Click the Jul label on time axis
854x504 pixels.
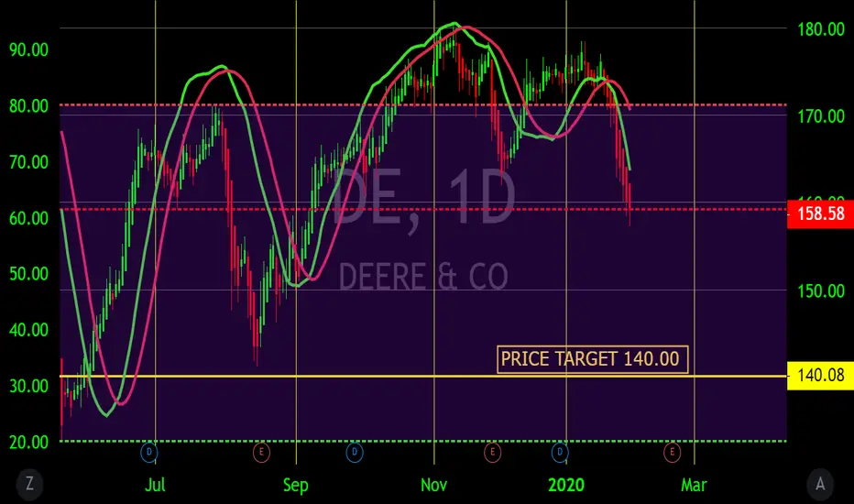coord(155,485)
